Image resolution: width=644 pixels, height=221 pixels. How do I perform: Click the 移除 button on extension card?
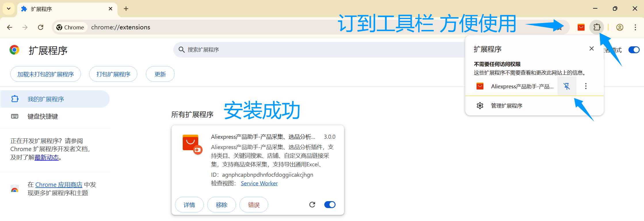click(x=221, y=205)
